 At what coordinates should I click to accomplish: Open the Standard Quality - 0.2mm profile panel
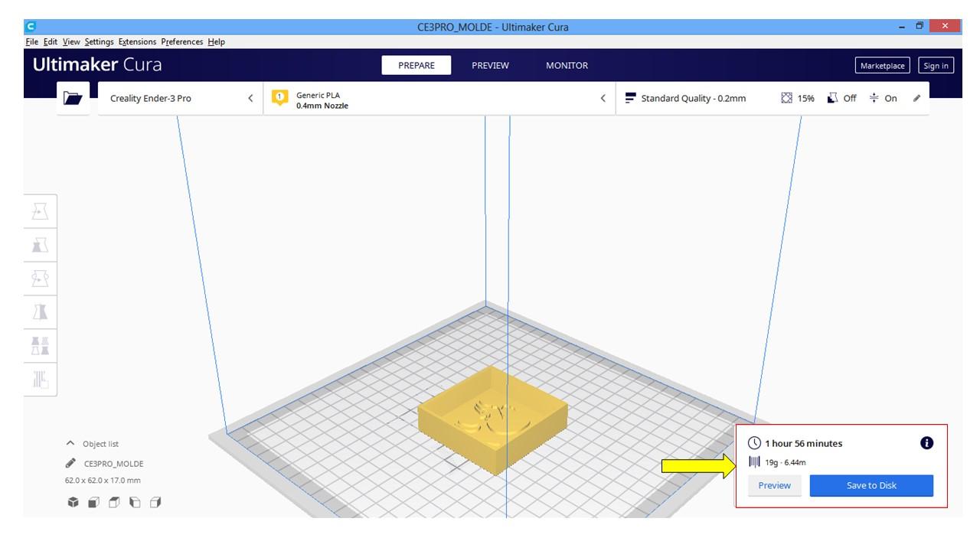[773, 98]
